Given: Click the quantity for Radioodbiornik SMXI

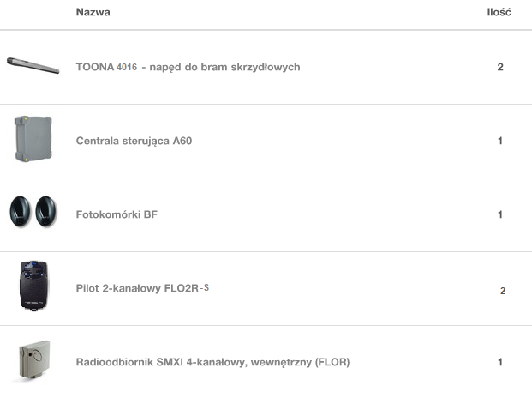Looking at the screenshot, I should click(x=500, y=362).
